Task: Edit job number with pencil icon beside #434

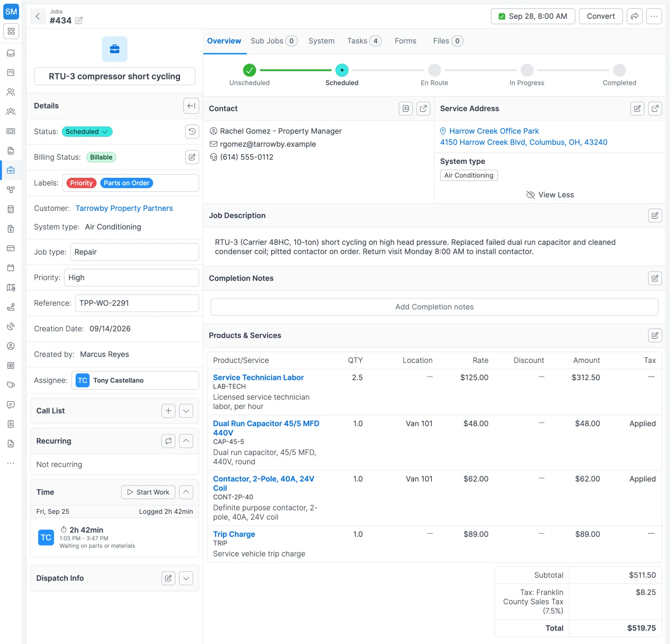Action: [79, 21]
